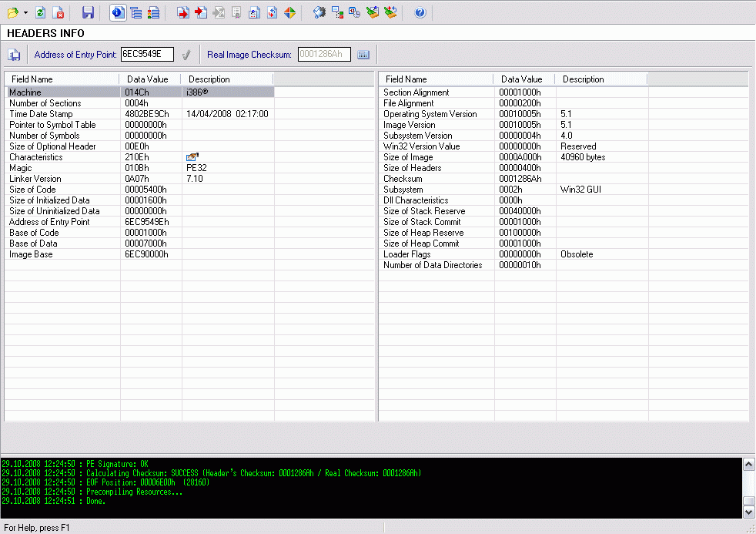Screen dimensions: 756x534
Task: Click the close file icon with red X
Action: click(x=59, y=13)
